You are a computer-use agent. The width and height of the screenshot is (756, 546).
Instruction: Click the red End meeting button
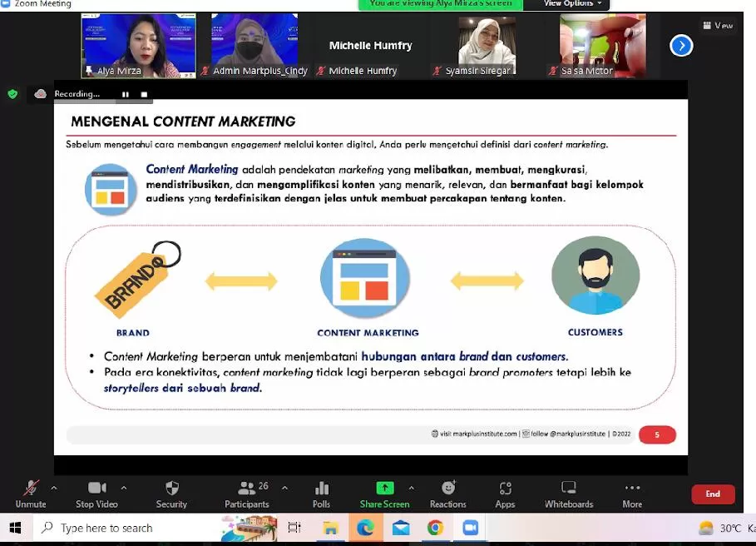click(713, 494)
